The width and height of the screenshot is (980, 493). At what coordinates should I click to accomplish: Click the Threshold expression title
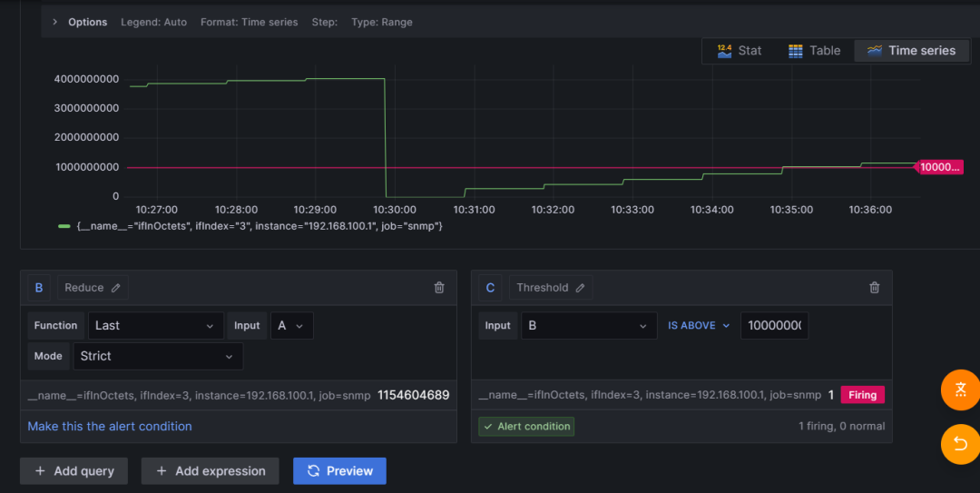coord(543,288)
